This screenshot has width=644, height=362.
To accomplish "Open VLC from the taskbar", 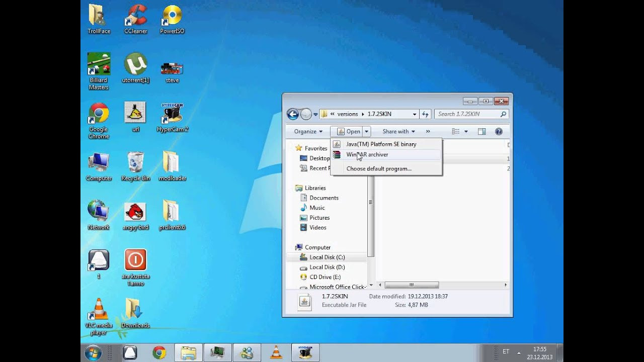I will pyautogui.click(x=276, y=352).
